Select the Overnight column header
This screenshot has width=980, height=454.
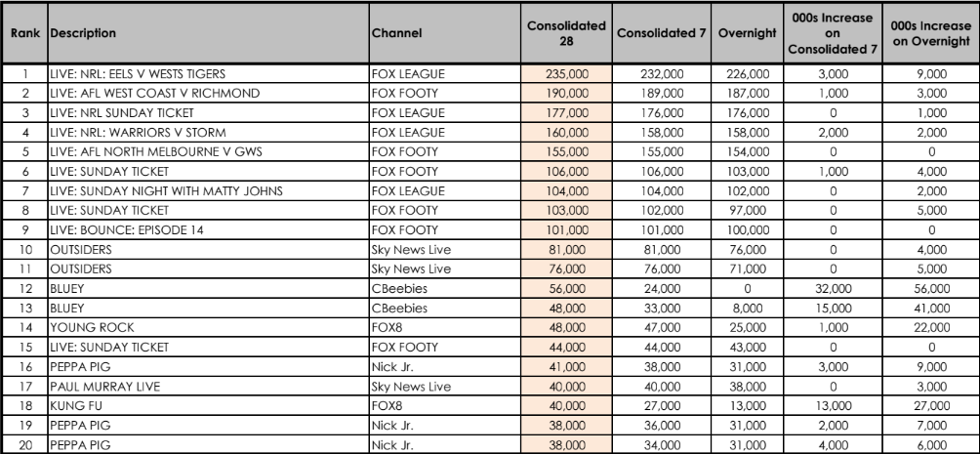point(747,33)
